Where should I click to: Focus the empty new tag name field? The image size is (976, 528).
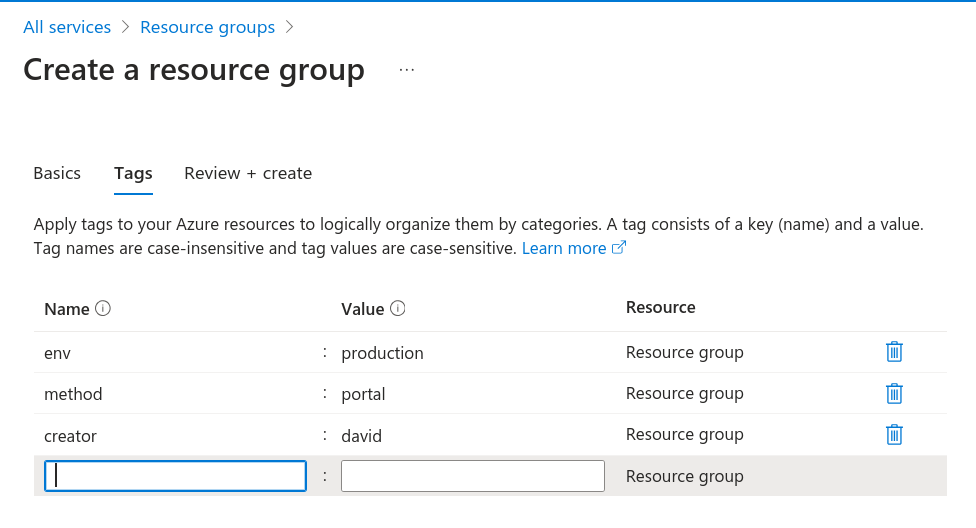(x=176, y=476)
